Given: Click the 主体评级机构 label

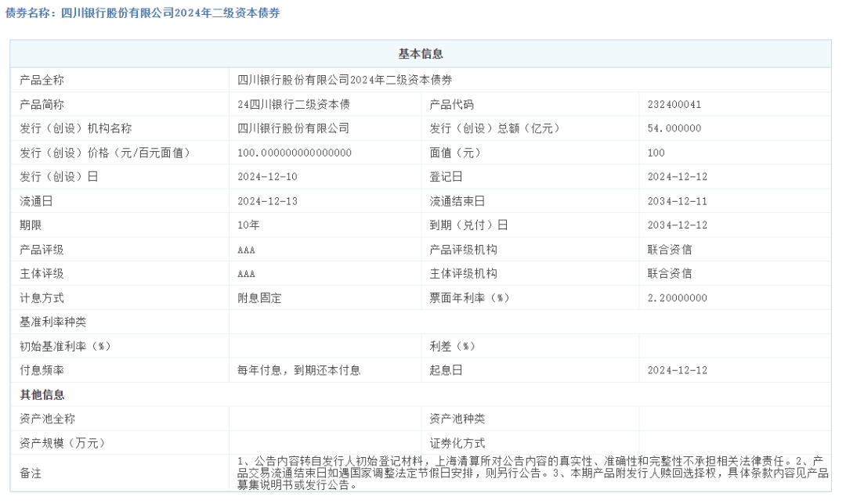Looking at the screenshot, I should pos(464,274).
